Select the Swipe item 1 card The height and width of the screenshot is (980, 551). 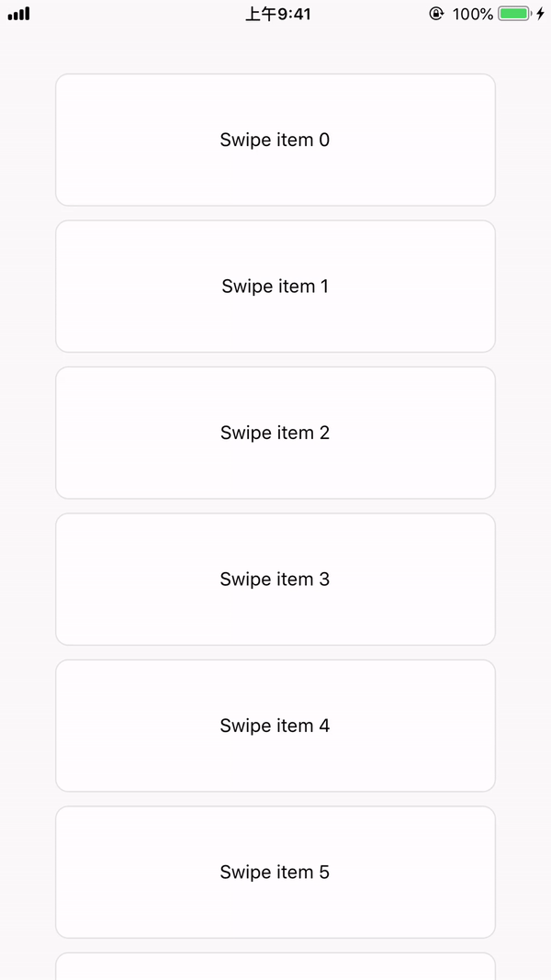tap(275, 286)
